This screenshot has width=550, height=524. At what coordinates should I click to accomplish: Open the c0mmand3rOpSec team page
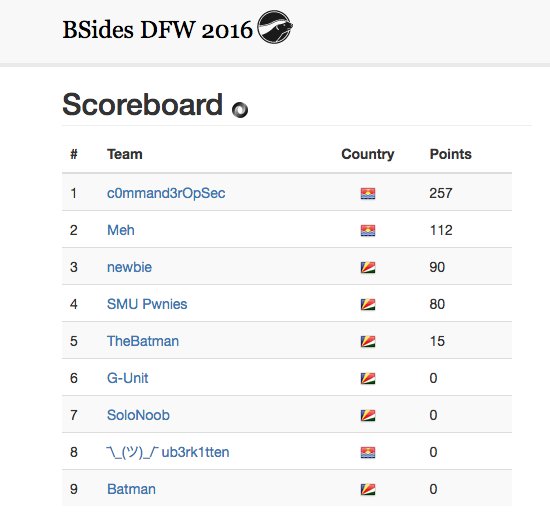click(166, 193)
